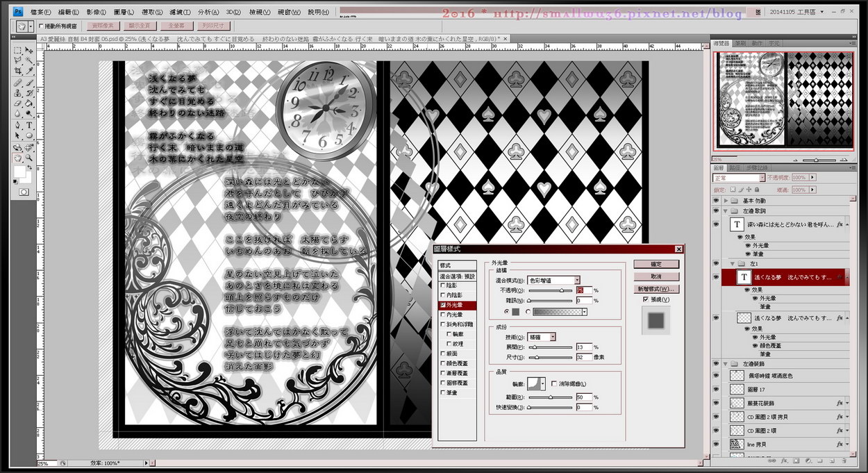Image resolution: width=868 pixels, height=473 pixels.
Task: Select the Lasso tool
Action: [x=18, y=60]
